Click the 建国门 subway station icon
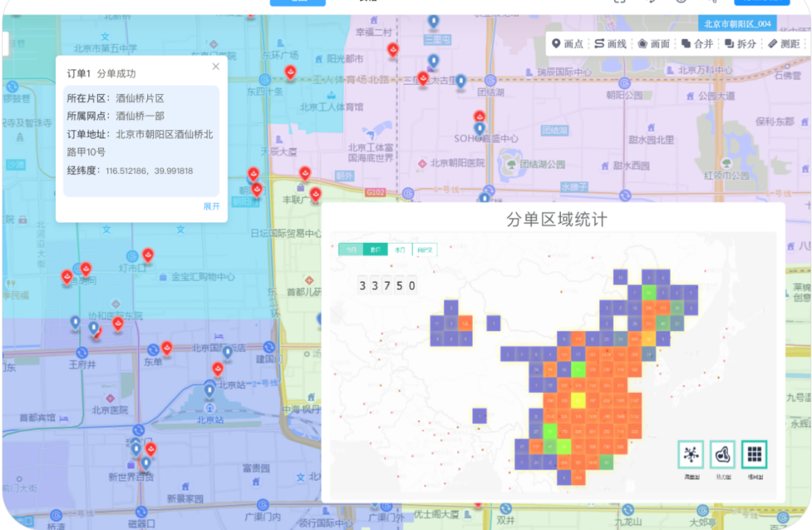The width and height of the screenshot is (812, 530). [269, 347]
